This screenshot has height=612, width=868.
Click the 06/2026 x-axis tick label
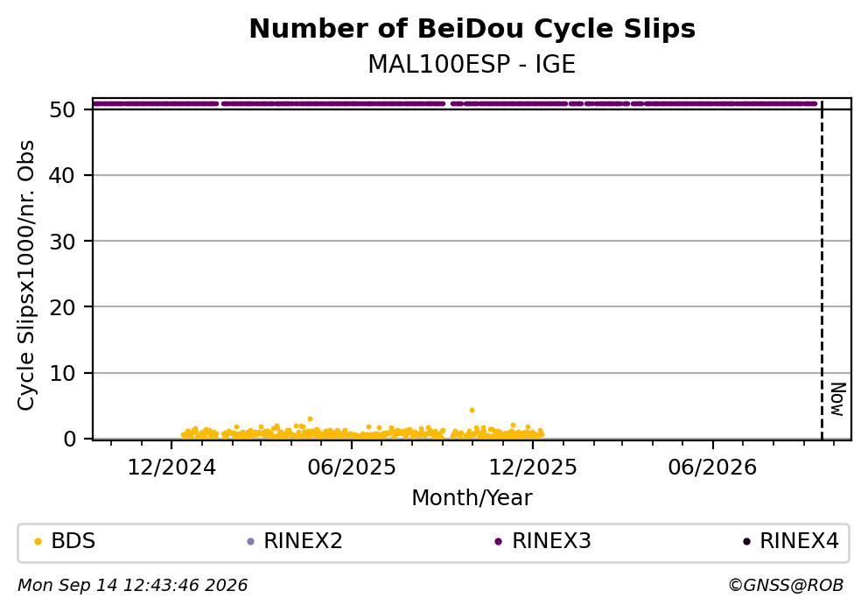[712, 468]
